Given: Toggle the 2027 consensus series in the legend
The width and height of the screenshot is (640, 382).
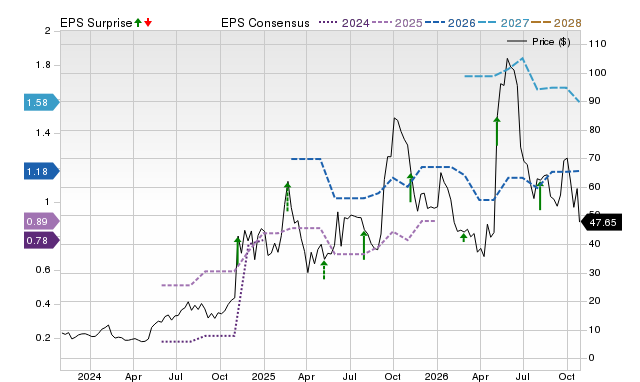Looking at the screenshot, I should [504, 23].
